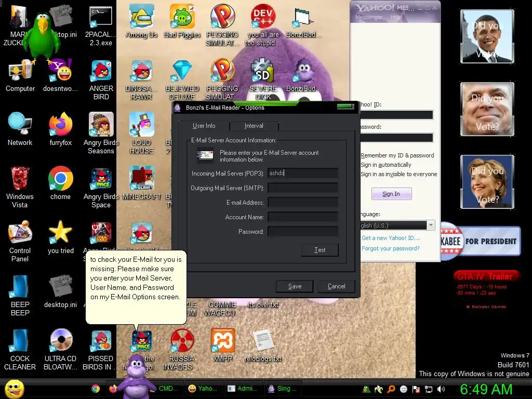Click the Password field in Bonzi options
Viewport: 532px width, 399px height.
303,232
